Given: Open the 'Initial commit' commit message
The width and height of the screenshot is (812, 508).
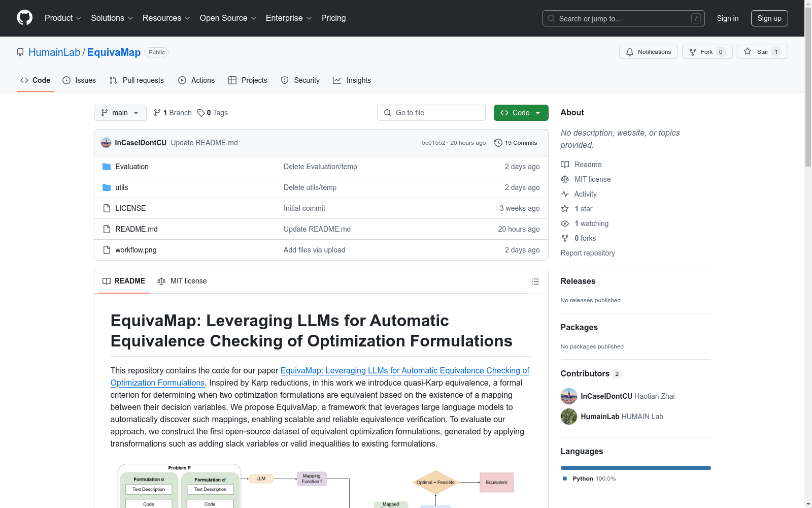Looking at the screenshot, I should [x=304, y=208].
